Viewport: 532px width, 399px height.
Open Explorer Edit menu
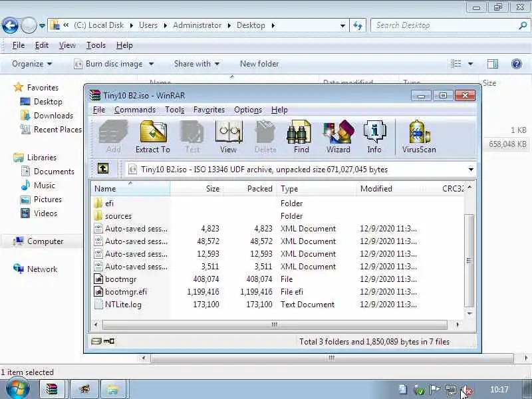[x=42, y=45]
